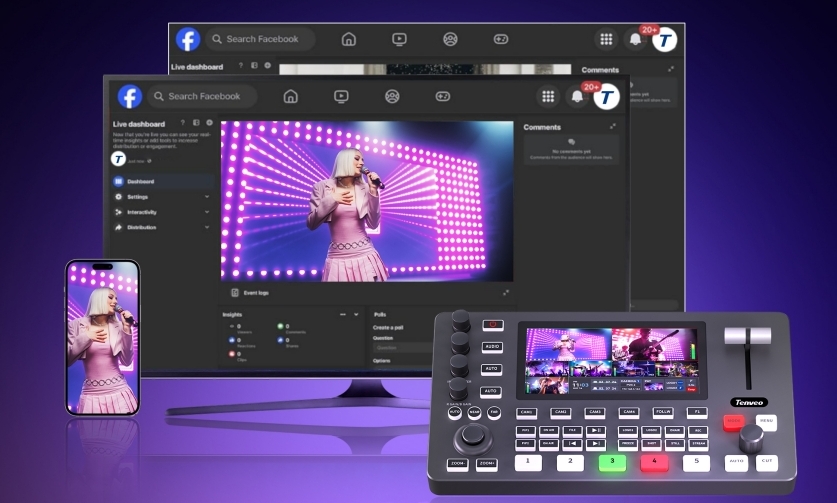837x503 pixels.
Task: Click the help question mark beside Live dashboard
Action: tap(181, 123)
